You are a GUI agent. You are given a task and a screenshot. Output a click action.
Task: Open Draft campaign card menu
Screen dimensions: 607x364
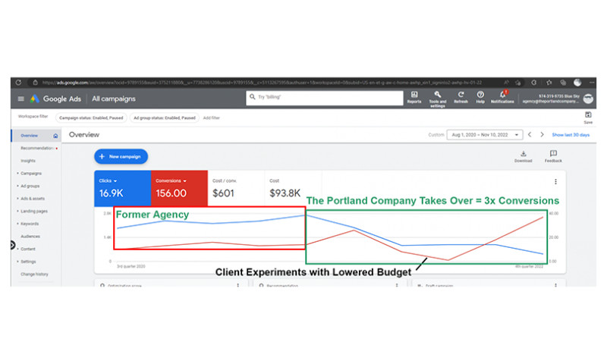point(555,285)
